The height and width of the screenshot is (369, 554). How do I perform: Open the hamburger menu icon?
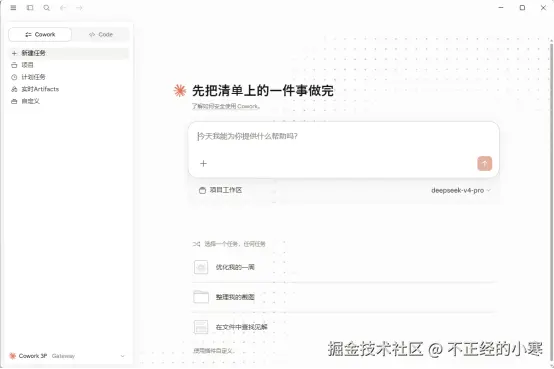click(x=13, y=8)
